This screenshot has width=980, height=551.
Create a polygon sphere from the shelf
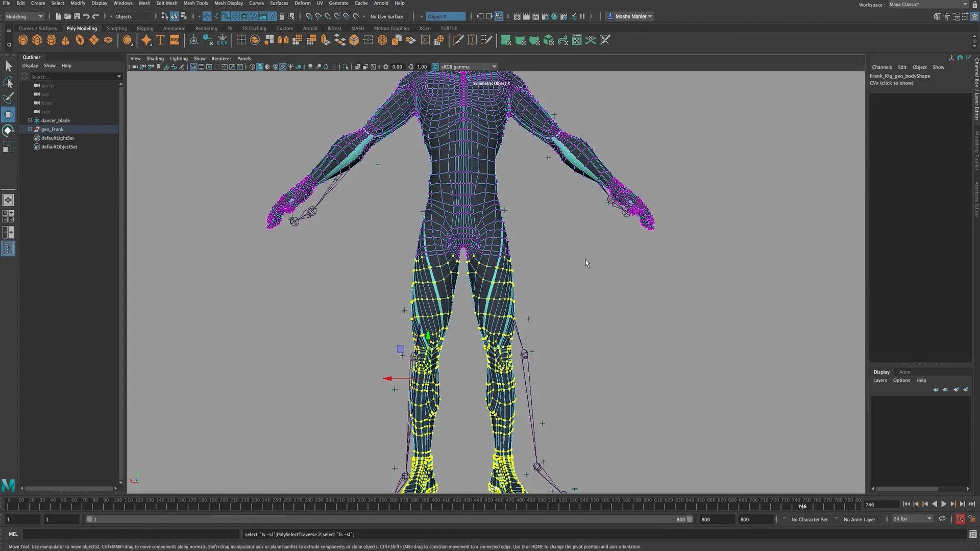(x=23, y=40)
